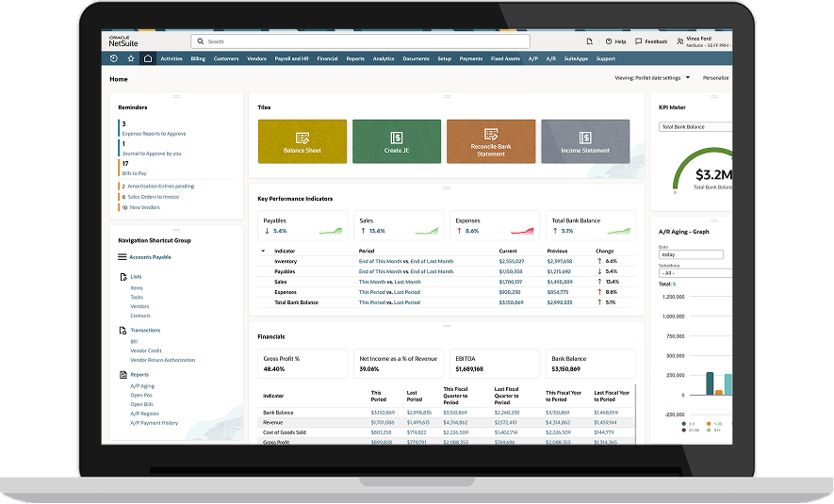Click the Shortcuts star icon
Viewport: 834px width, 504px height.
point(131,58)
